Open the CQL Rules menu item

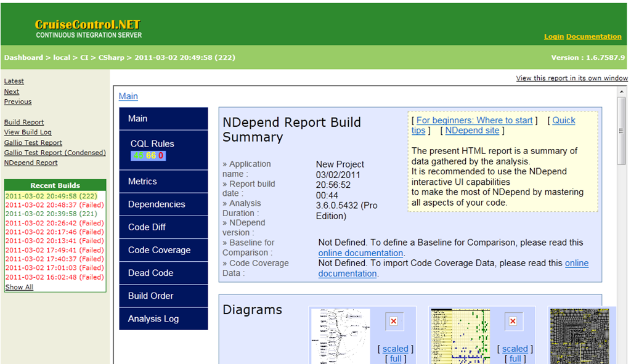click(x=163, y=150)
